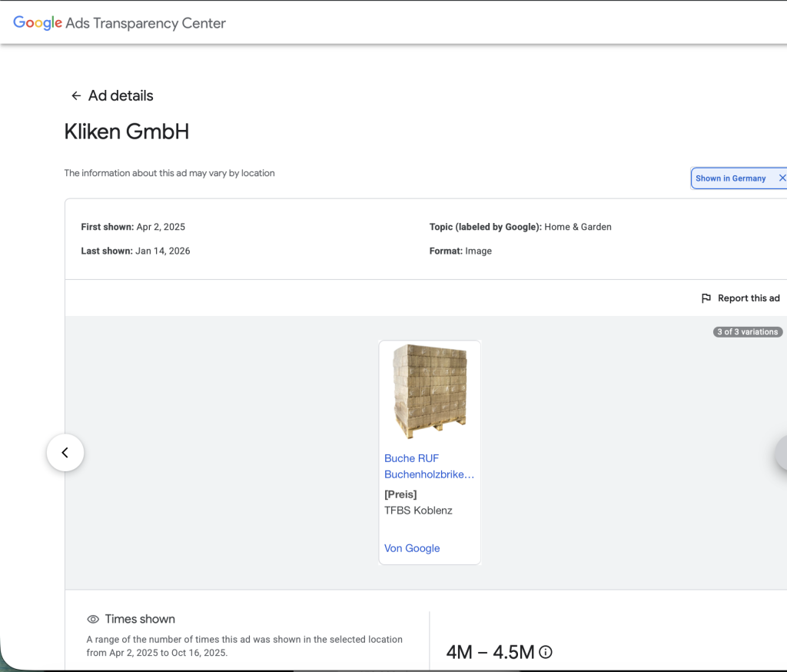Click the eye icon next to Times shown
This screenshot has width=787, height=672.
[x=93, y=619]
